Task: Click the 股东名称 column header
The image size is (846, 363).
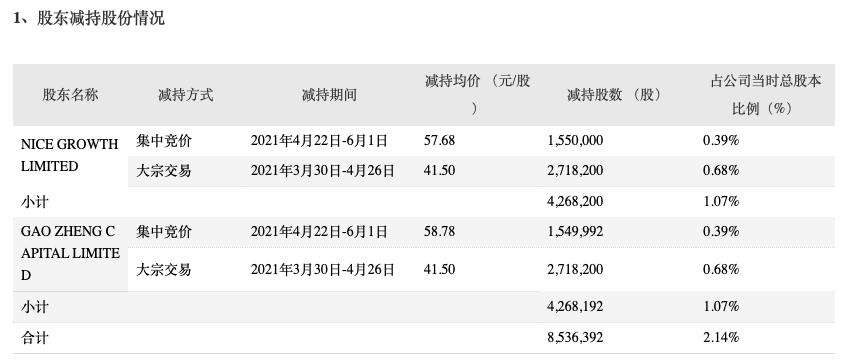Action: click(70, 95)
